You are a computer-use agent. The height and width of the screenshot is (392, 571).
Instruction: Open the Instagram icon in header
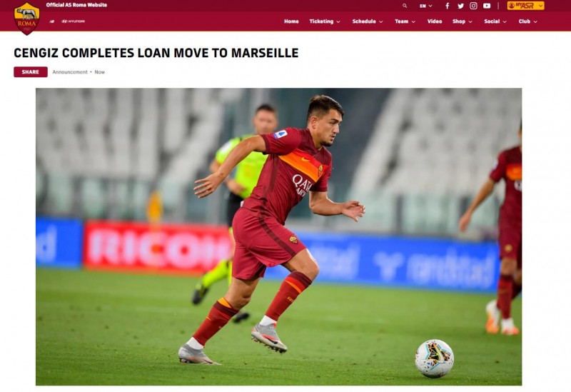pyautogui.click(x=473, y=6)
